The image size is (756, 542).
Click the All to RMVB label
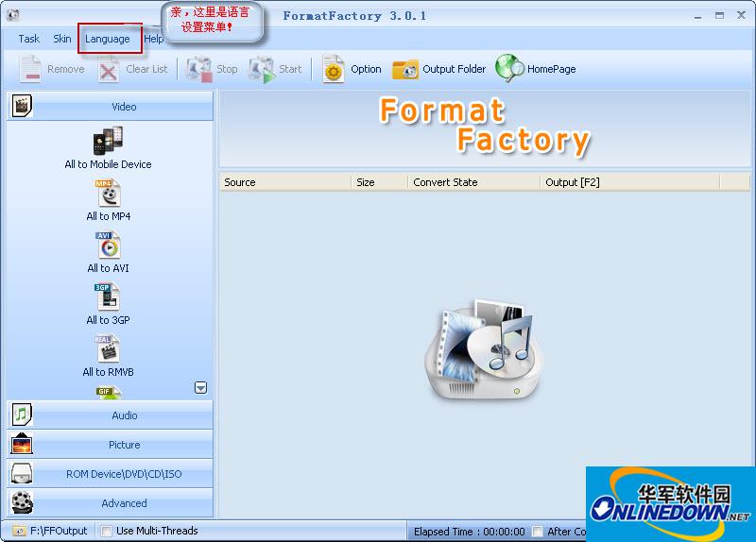[108, 372]
